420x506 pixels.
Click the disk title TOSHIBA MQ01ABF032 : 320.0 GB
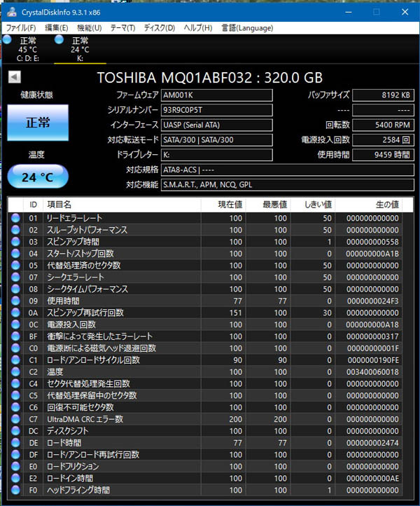tap(210, 78)
